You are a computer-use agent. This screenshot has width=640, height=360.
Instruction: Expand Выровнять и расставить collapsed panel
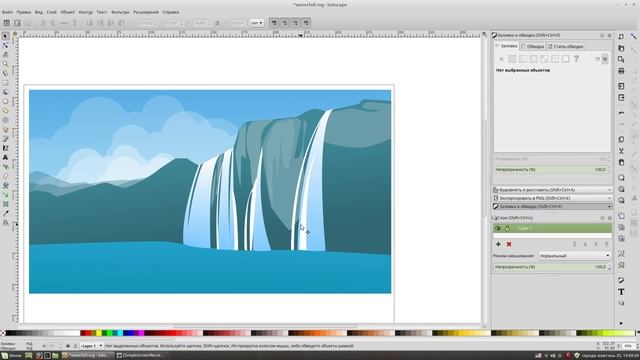pyautogui.click(x=553, y=190)
